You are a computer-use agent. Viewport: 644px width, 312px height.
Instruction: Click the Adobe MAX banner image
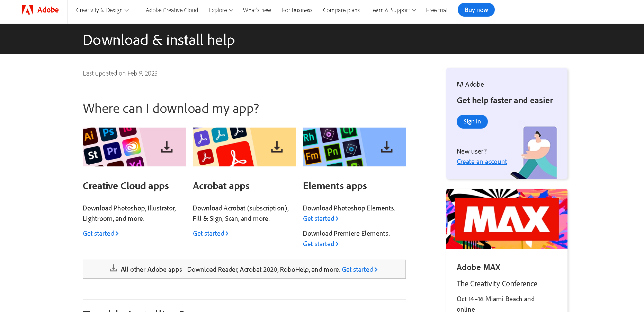(507, 219)
